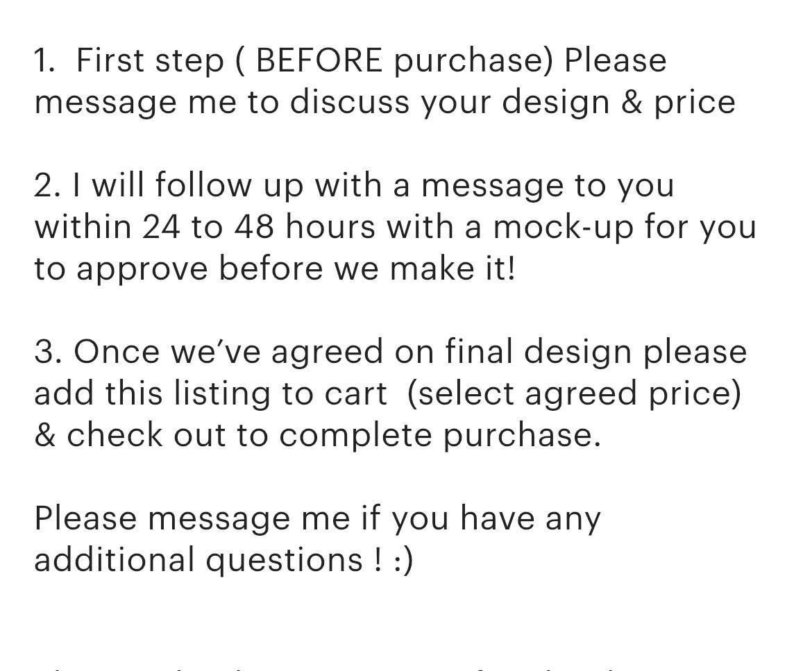Click "add this listing to cart" text
812x671 pixels.
(x=210, y=393)
